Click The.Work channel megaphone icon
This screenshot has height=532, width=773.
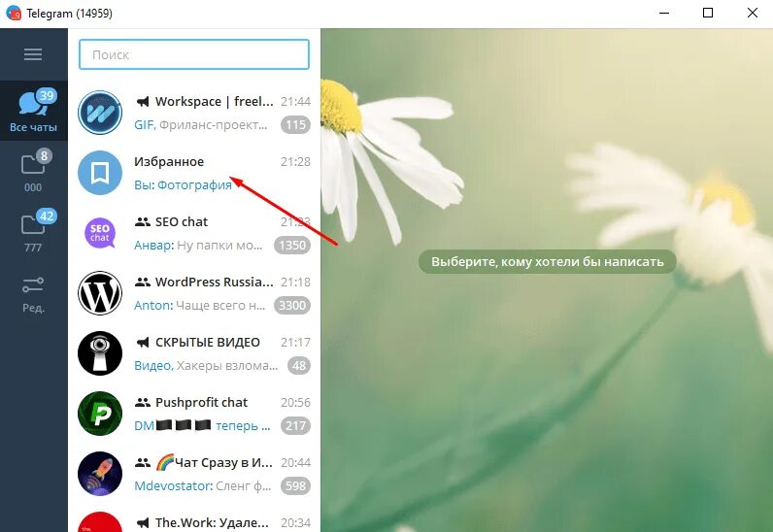[143, 522]
